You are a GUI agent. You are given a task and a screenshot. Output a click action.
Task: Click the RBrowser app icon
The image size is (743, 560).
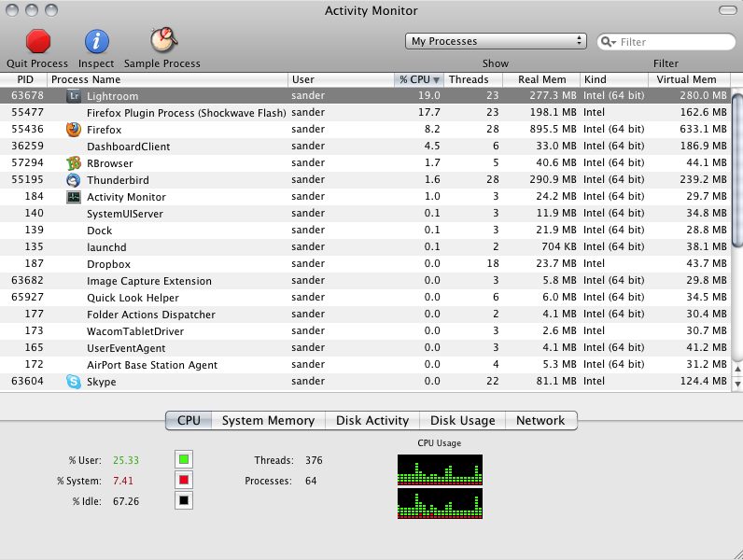(74, 163)
